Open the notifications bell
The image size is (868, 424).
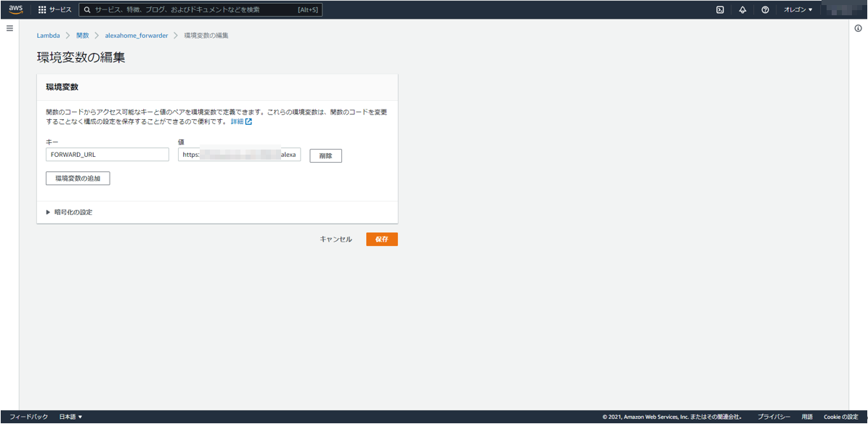(x=743, y=10)
